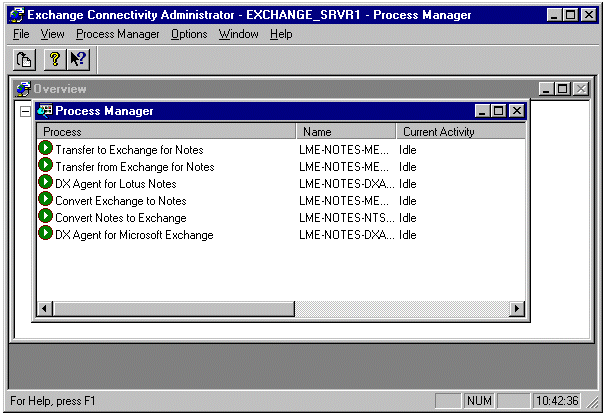Click the Exchange Connectivity Administrator title bar icon
The width and height of the screenshot is (607, 416).
tap(17, 15)
